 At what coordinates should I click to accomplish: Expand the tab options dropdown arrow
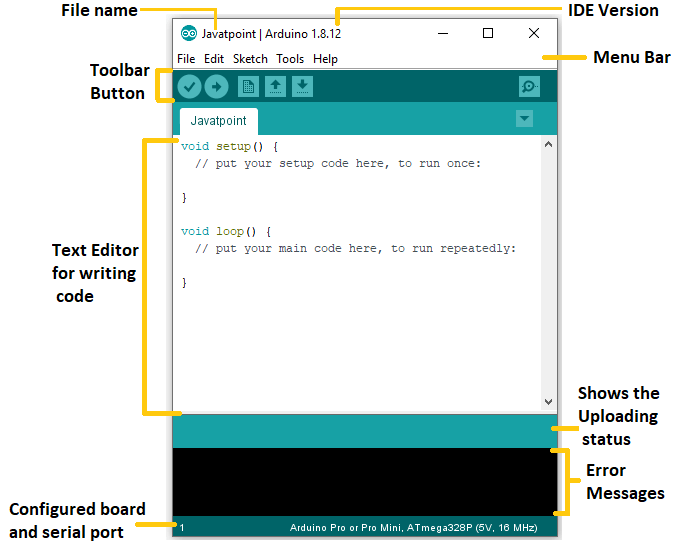(524, 119)
